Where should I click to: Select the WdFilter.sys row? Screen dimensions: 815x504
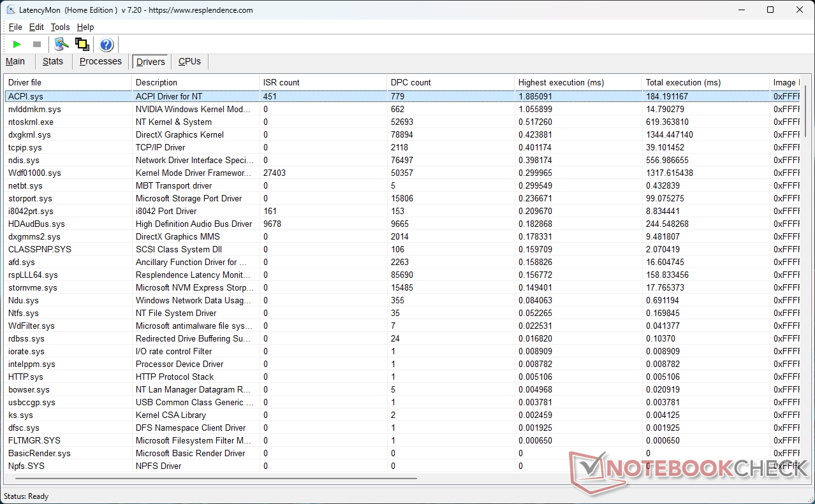click(402, 326)
